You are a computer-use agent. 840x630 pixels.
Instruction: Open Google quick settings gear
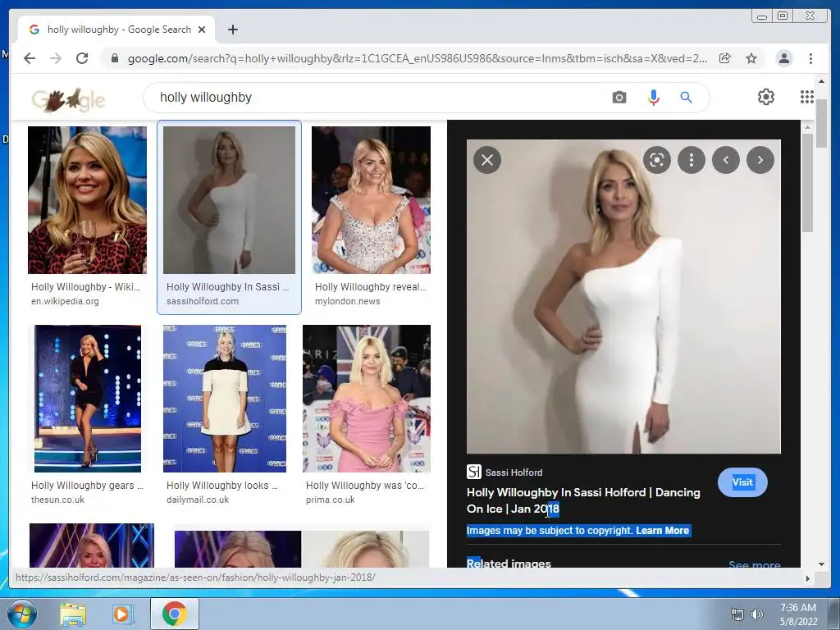pyautogui.click(x=766, y=97)
